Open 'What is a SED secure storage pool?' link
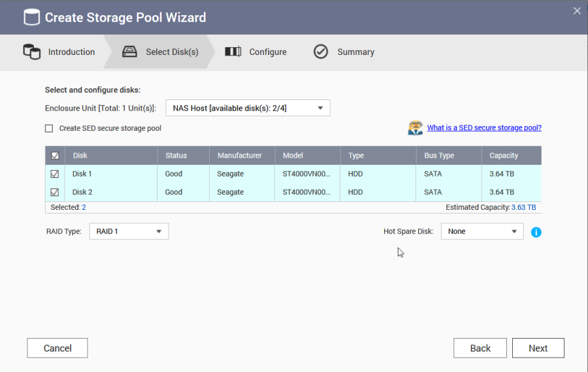Viewport: 588px width, 372px height. pyautogui.click(x=484, y=128)
